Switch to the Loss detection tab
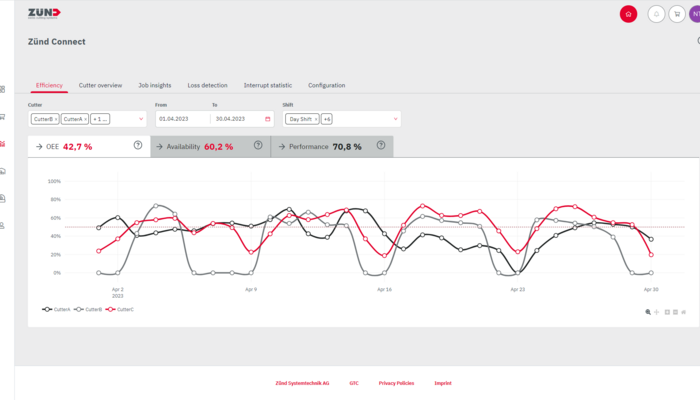The image size is (700, 400). [208, 85]
